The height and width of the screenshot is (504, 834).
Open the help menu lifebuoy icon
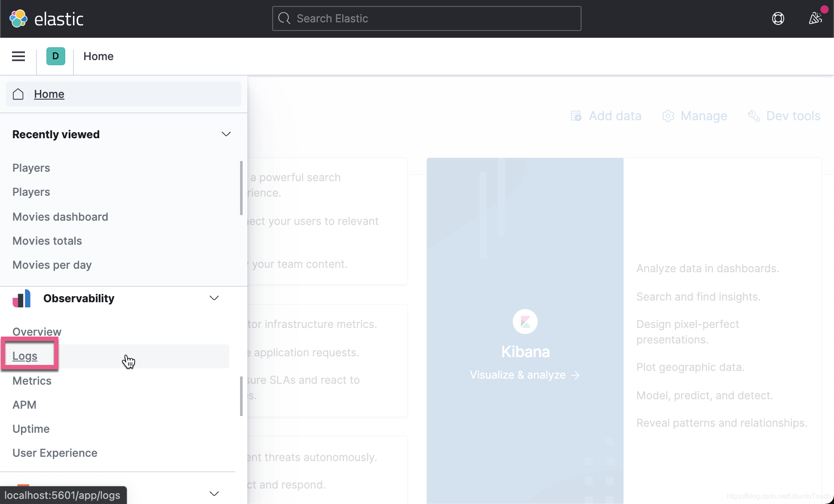[x=778, y=18]
